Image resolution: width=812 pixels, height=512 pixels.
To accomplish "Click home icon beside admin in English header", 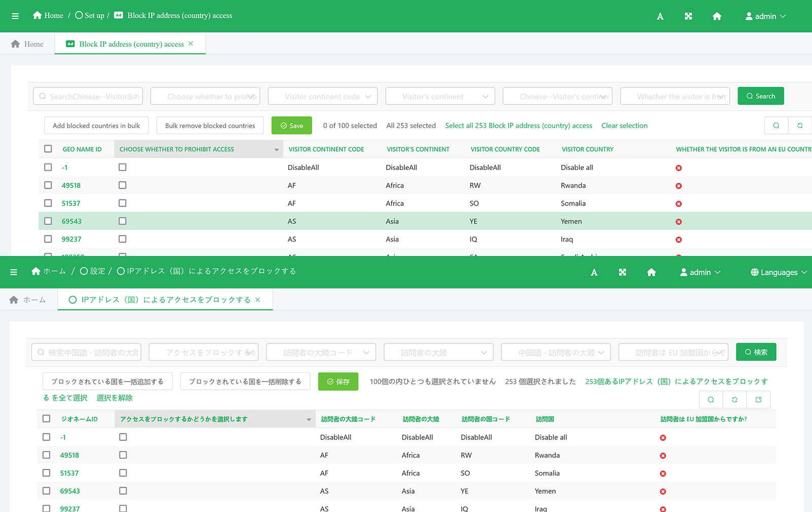I will [717, 16].
